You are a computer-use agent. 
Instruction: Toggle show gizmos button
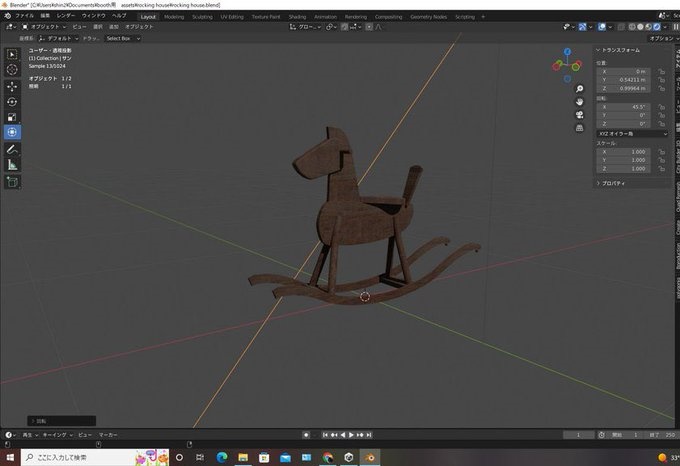coord(583,27)
